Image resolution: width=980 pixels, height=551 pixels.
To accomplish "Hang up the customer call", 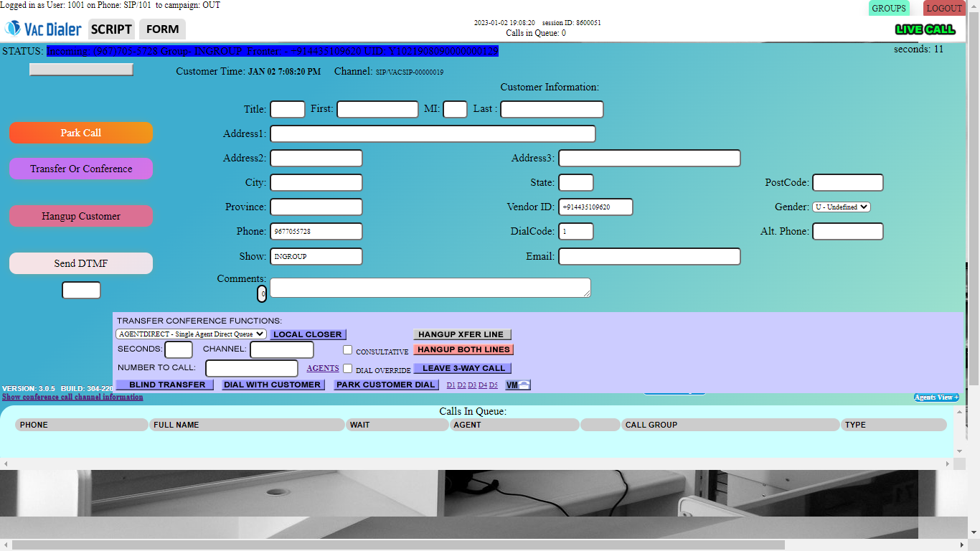I will click(81, 216).
